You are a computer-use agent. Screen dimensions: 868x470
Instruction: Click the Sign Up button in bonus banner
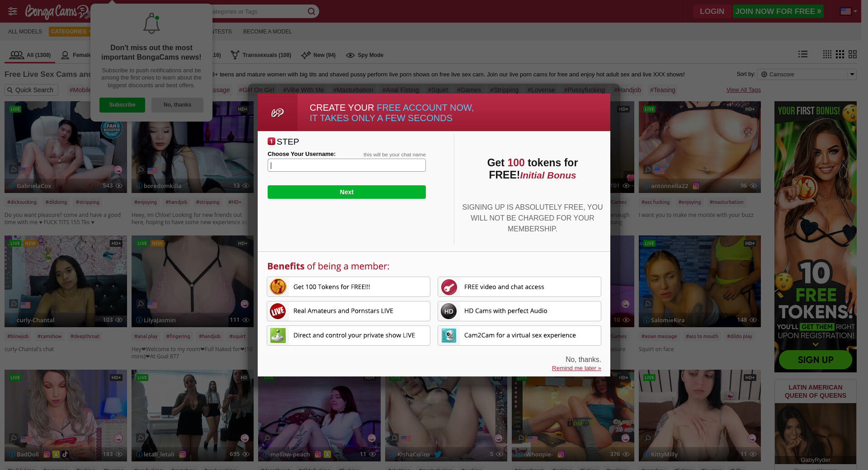pyautogui.click(x=816, y=360)
